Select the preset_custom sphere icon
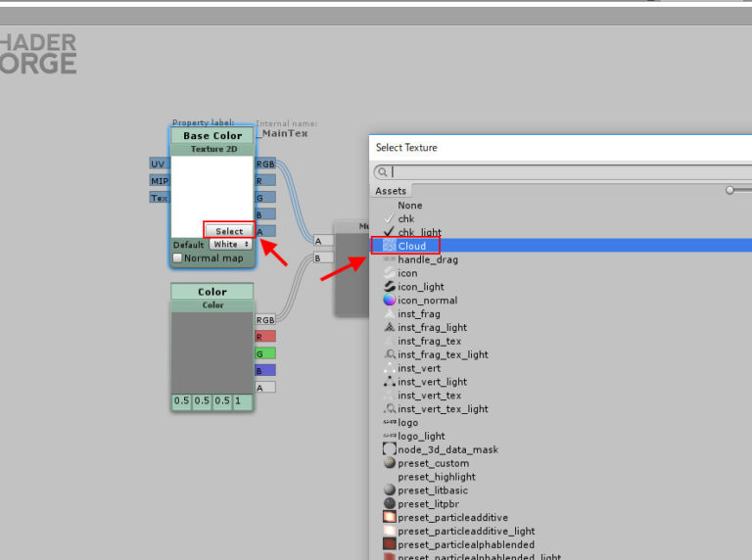The height and width of the screenshot is (560, 752). 390,463
